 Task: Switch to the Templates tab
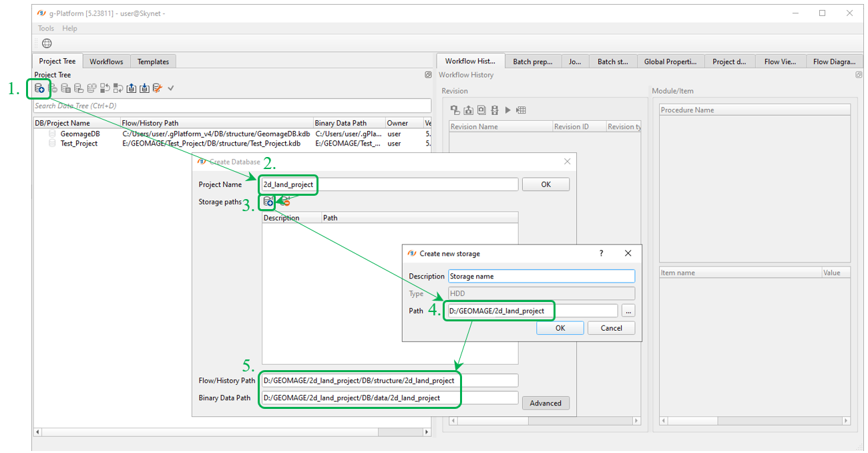point(153,61)
